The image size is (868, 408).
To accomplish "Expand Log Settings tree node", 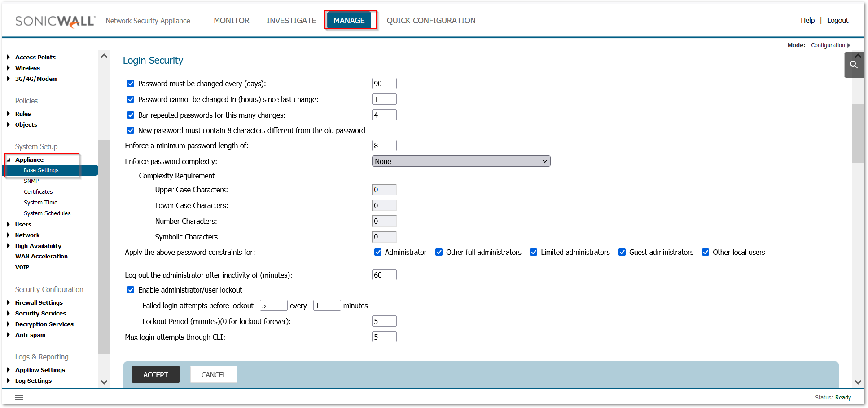I will 9,381.
